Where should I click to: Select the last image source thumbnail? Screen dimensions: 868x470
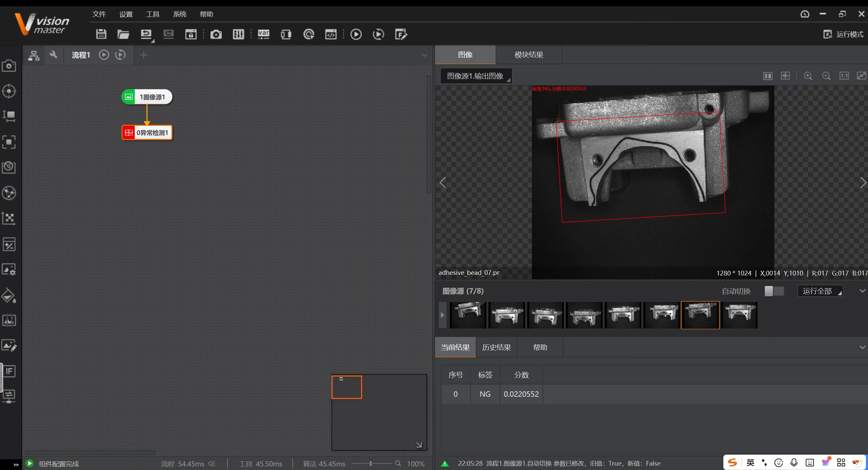pyautogui.click(x=739, y=315)
